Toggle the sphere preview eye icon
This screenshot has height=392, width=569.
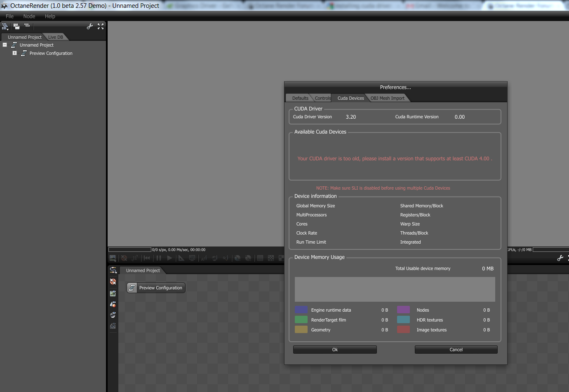point(113,315)
